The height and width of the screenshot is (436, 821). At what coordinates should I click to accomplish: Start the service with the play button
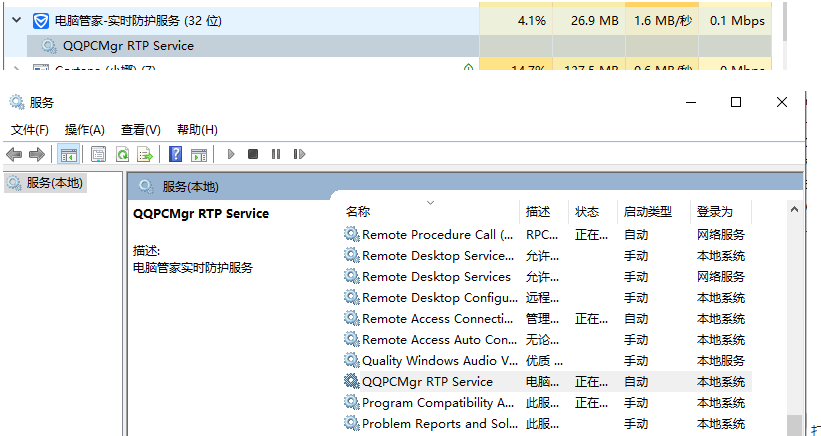[x=231, y=154]
